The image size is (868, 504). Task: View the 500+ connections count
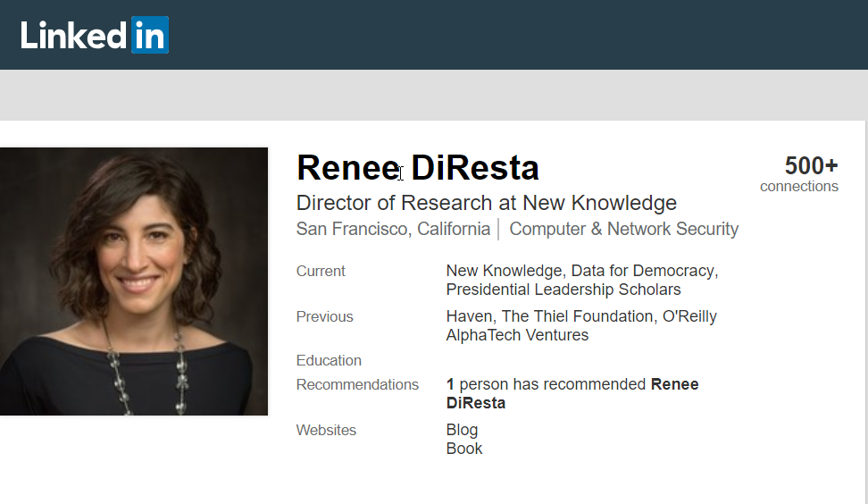pyautogui.click(x=799, y=174)
